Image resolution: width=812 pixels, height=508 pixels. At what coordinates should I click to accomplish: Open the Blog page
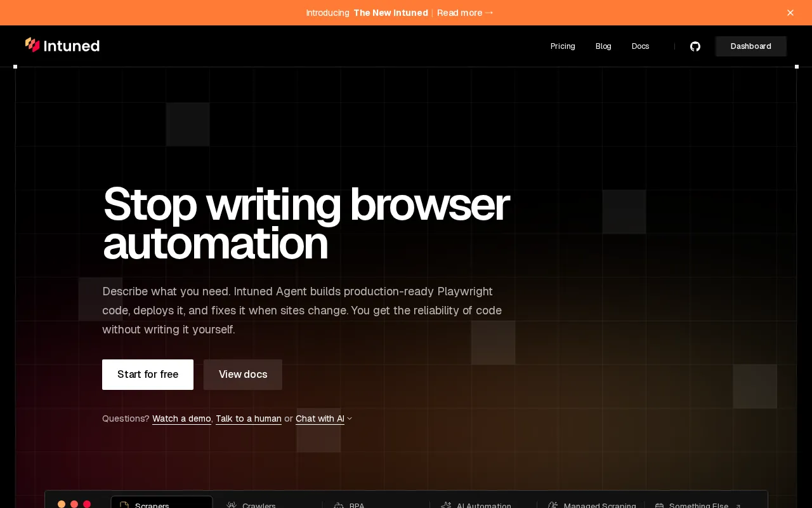[603, 46]
